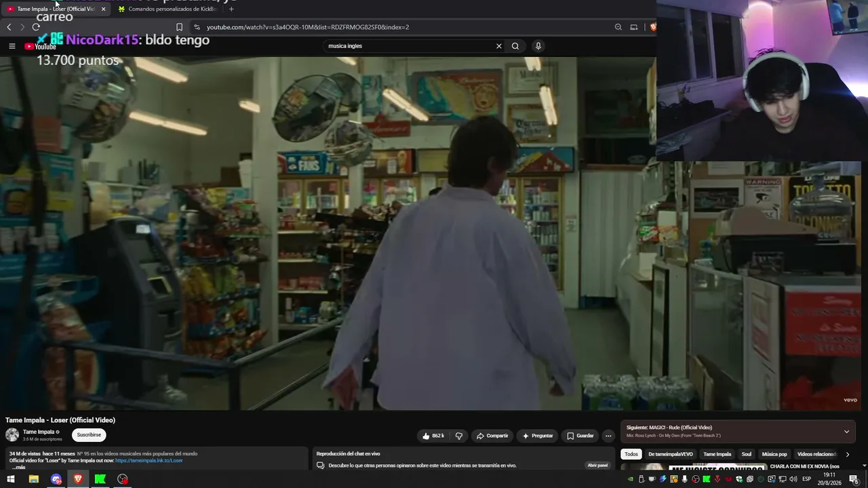
Task: Save the video using Guardar
Action: [580, 436]
